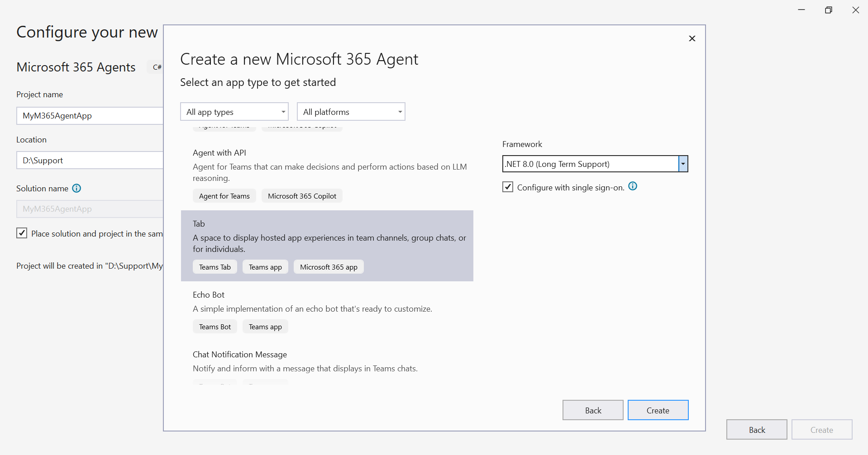
Task: Open the All platforms dropdown
Action: pos(351,111)
